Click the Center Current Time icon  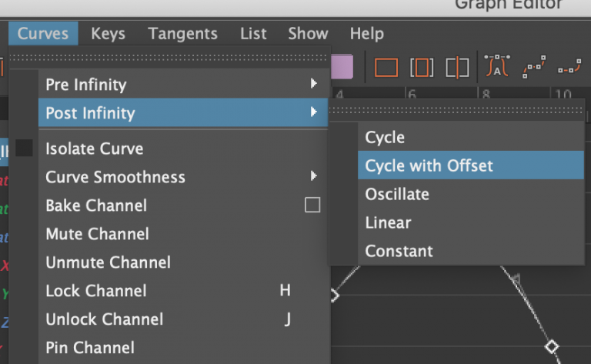(457, 68)
